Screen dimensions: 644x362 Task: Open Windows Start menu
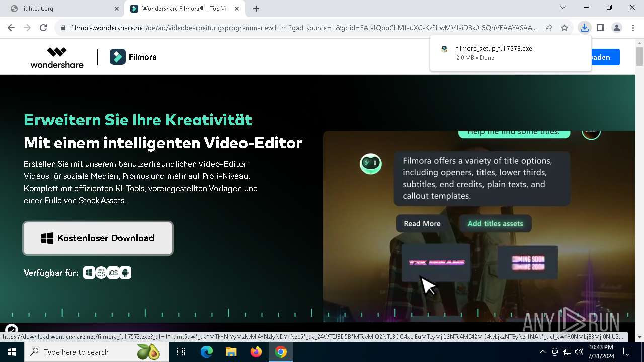coord(12,352)
